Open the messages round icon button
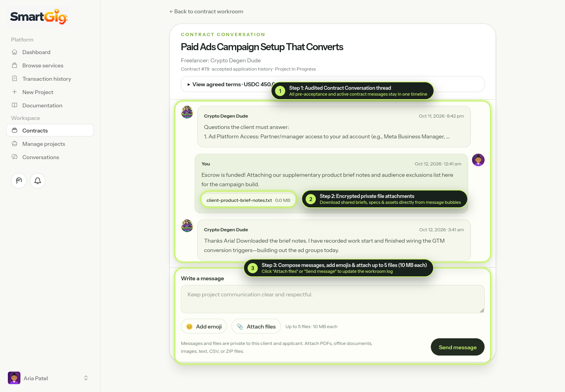565x392 pixels. [19, 181]
